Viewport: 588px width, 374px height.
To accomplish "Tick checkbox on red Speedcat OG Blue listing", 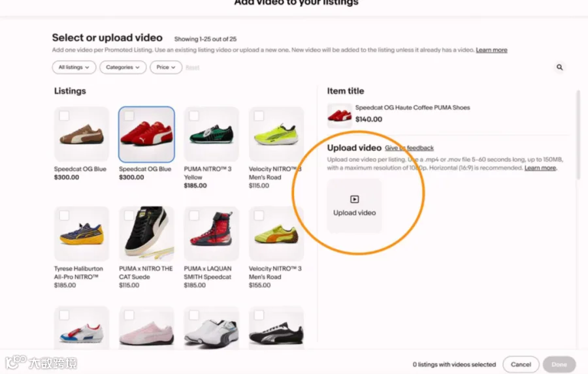I will pos(129,116).
